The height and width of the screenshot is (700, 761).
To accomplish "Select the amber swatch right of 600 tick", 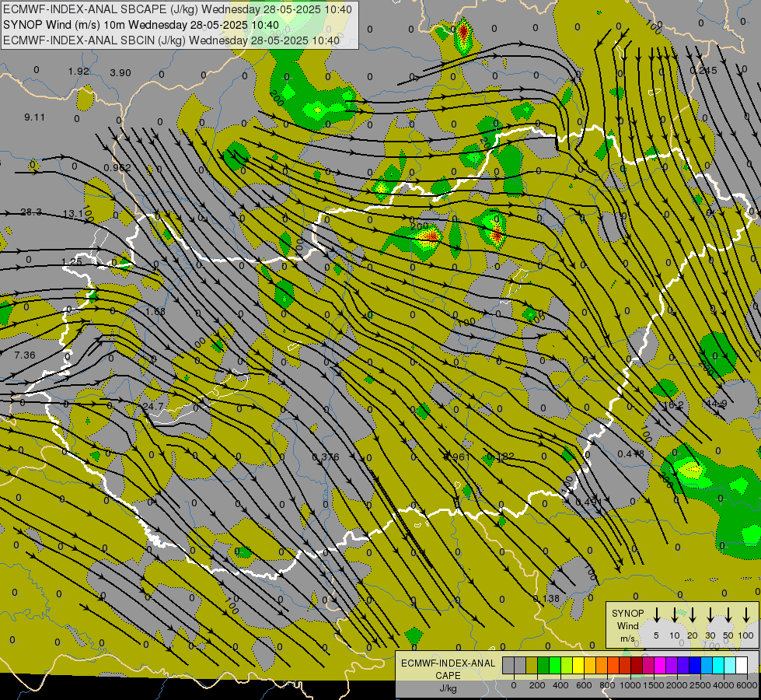I will coord(590,665).
